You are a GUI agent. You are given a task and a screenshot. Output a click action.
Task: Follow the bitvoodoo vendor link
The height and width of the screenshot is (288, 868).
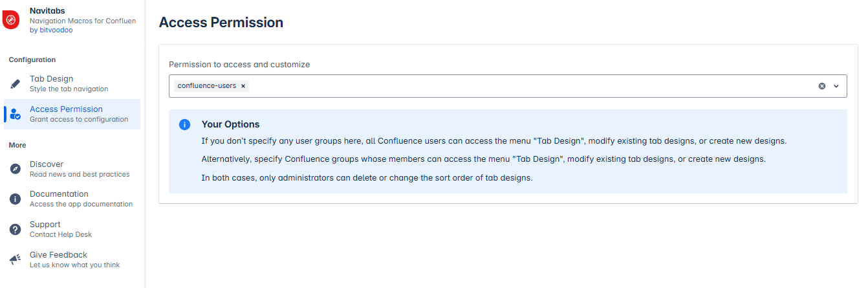coord(56,30)
